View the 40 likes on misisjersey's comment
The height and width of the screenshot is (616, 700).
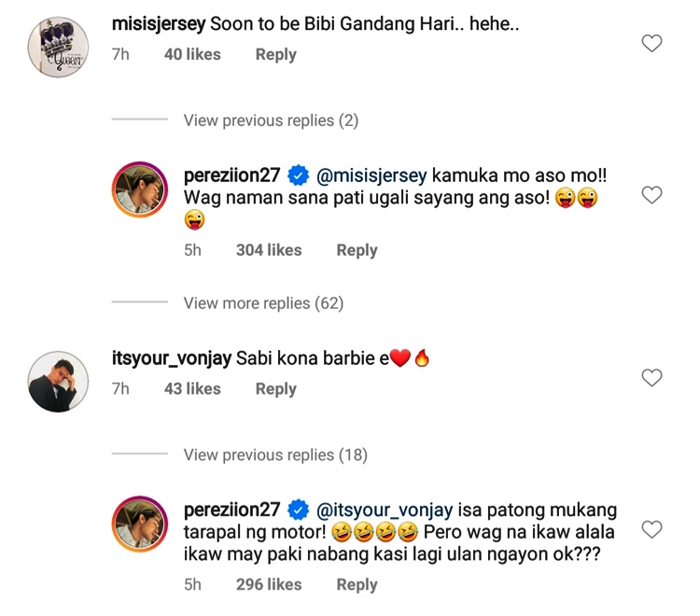tap(192, 55)
